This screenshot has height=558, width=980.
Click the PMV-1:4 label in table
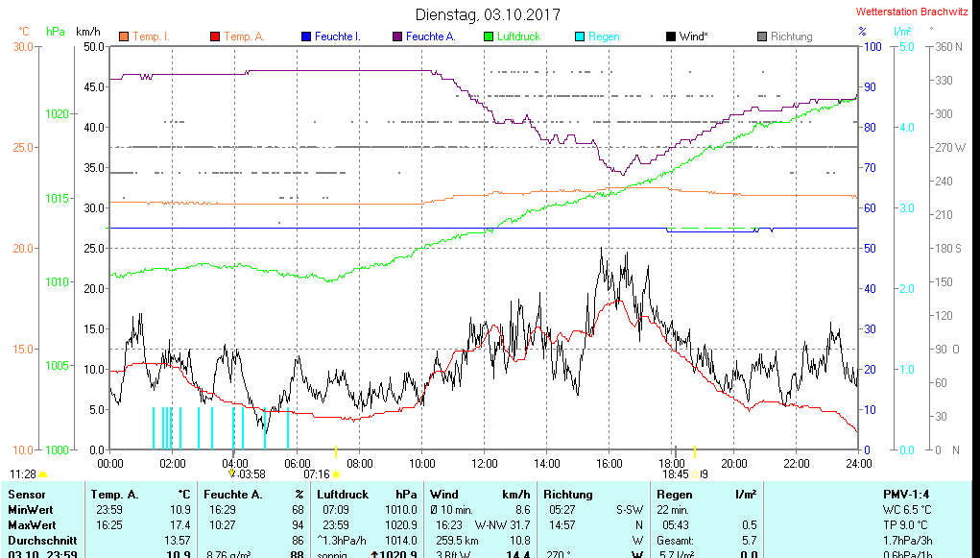[906, 494]
